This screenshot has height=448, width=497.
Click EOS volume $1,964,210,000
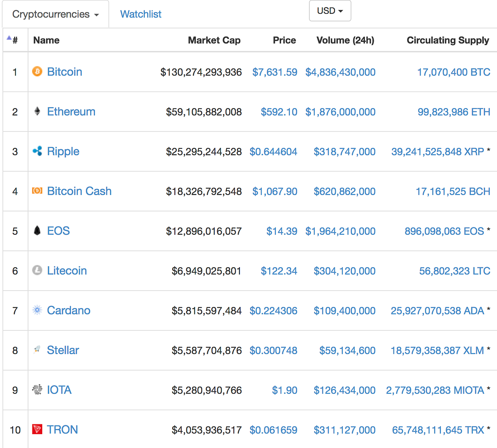340,231
